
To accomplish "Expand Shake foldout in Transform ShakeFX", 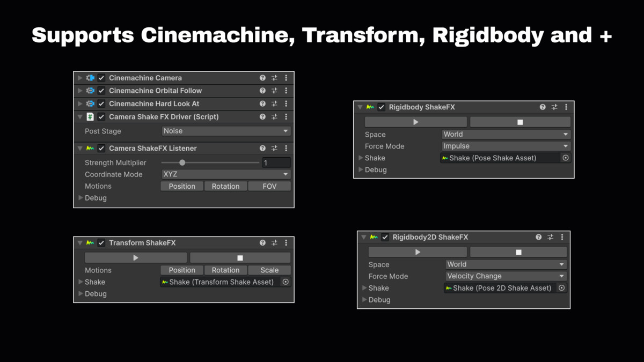I will pos(80,282).
